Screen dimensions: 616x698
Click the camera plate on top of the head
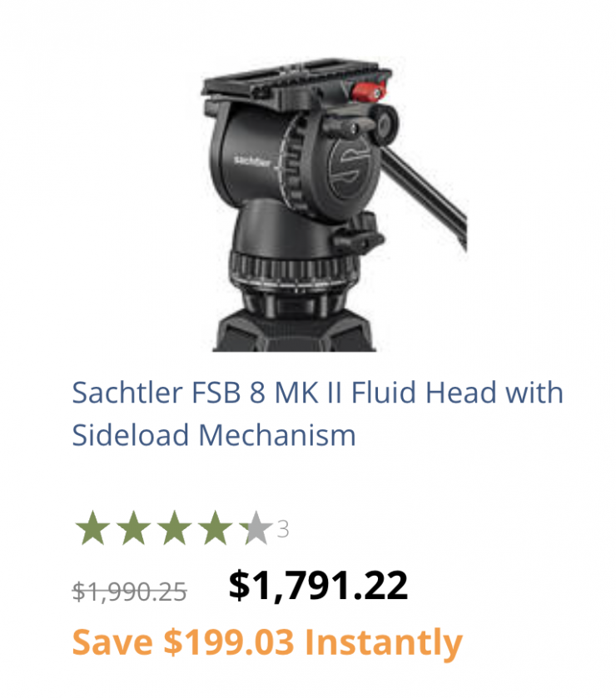[296, 84]
